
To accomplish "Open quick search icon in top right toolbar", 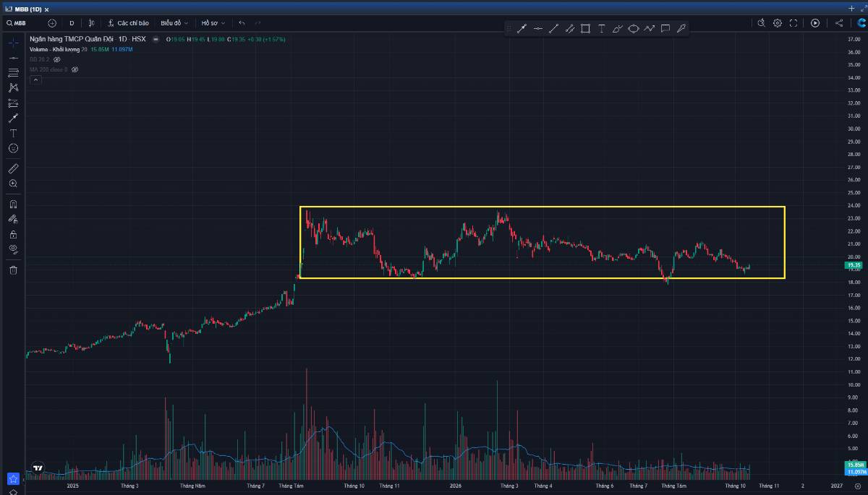I will point(762,23).
